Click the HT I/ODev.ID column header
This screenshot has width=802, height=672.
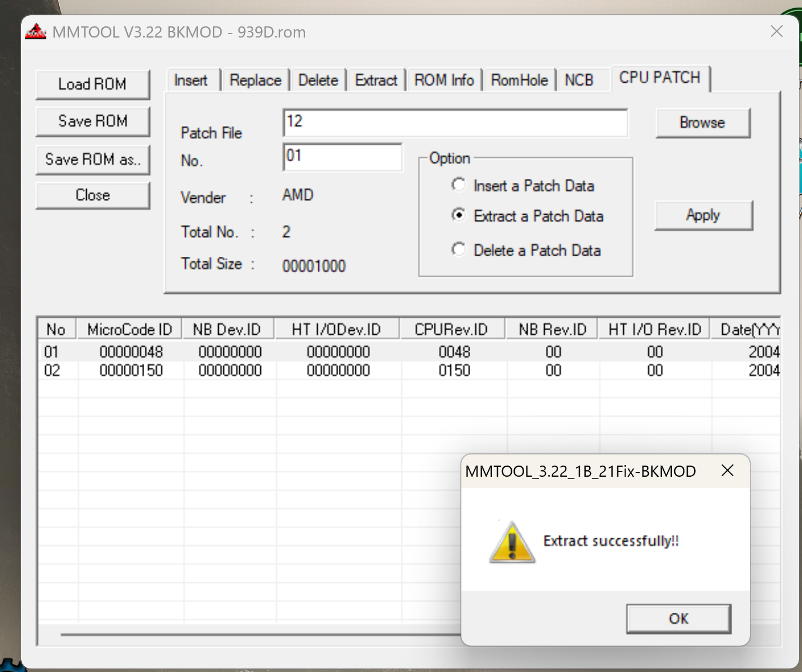[x=337, y=330]
